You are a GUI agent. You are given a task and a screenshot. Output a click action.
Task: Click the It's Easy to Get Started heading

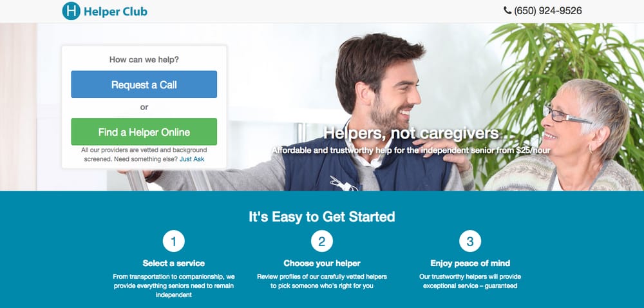(322, 217)
